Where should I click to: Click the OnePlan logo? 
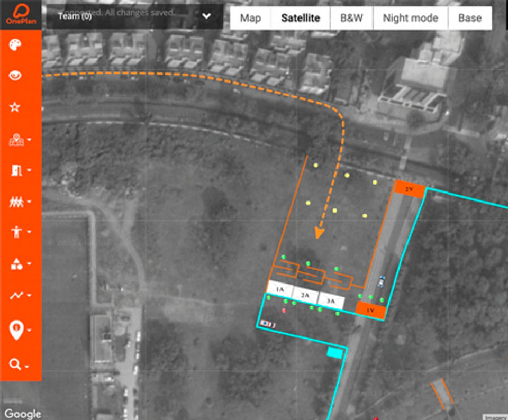pyautogui.click(x=21, y=14)
